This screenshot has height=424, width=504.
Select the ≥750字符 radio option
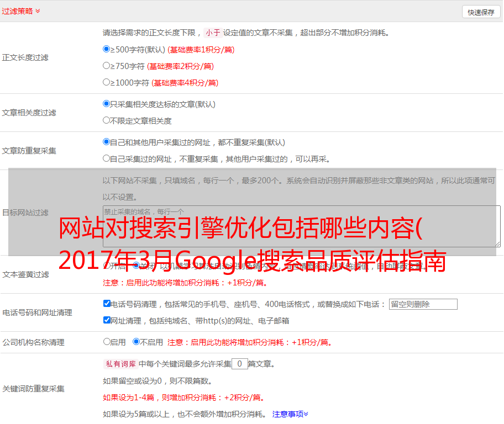(x=107, y=66)
